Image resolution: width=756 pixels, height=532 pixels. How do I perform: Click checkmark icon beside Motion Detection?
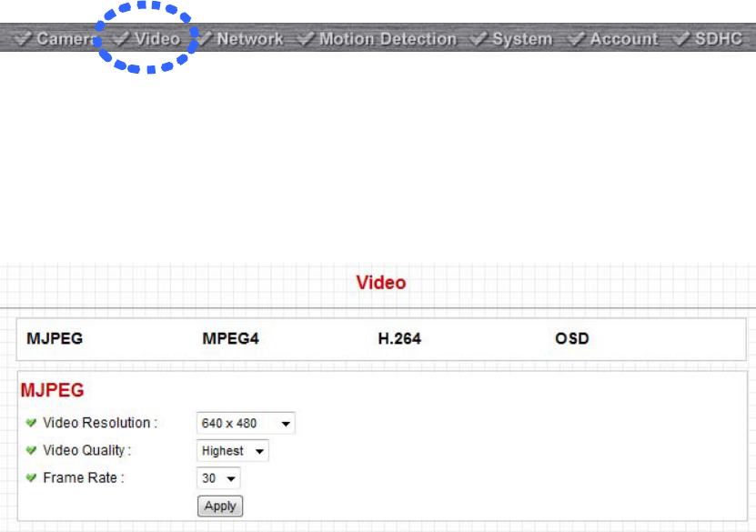pyautogui.click(x=306, y=38)
